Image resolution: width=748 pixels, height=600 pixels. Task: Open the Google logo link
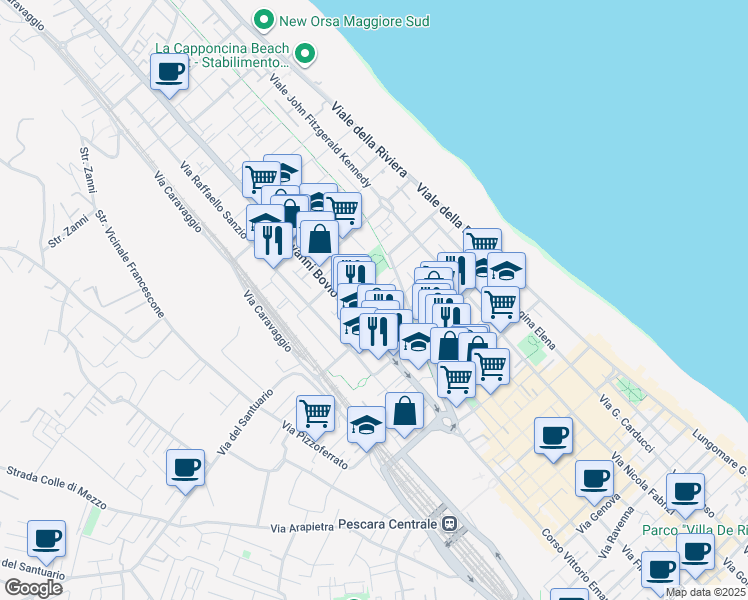coord(33,588)
